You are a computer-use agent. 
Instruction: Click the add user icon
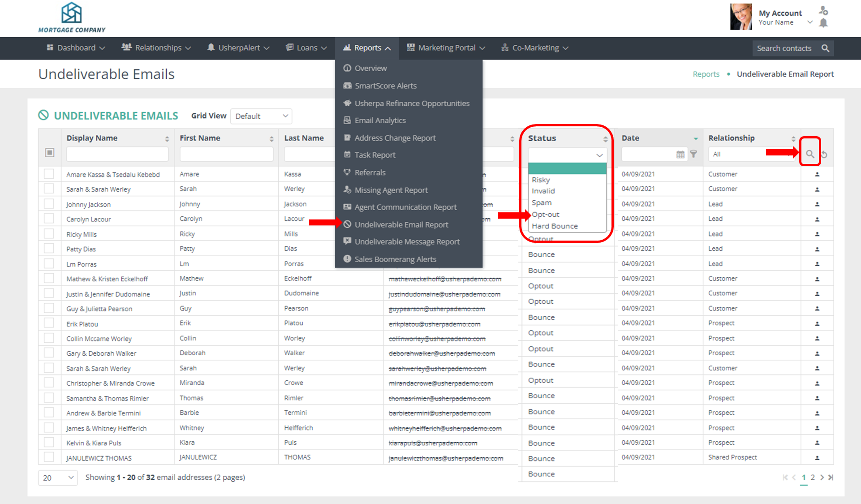pyautogui.click(x=823, y=10)
